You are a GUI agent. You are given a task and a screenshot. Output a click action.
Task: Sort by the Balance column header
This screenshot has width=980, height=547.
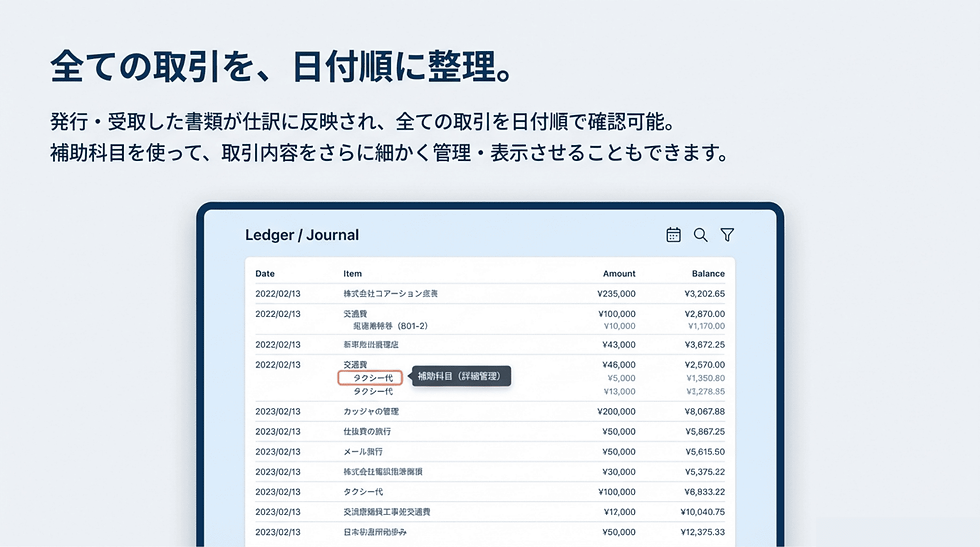tap(708, 274)
